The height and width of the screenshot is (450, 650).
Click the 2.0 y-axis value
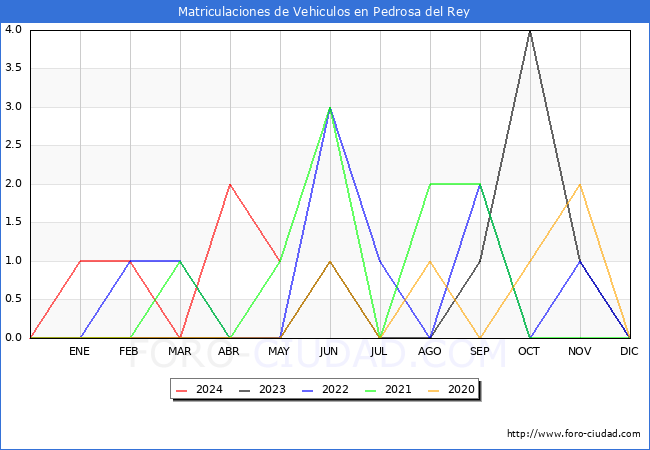coord(13,184)
